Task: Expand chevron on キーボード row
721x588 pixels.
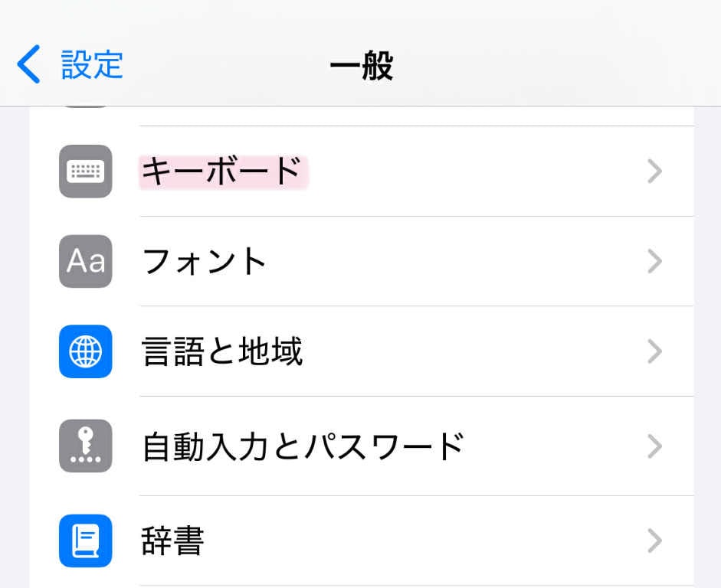Action: click(x=654, y=171)
